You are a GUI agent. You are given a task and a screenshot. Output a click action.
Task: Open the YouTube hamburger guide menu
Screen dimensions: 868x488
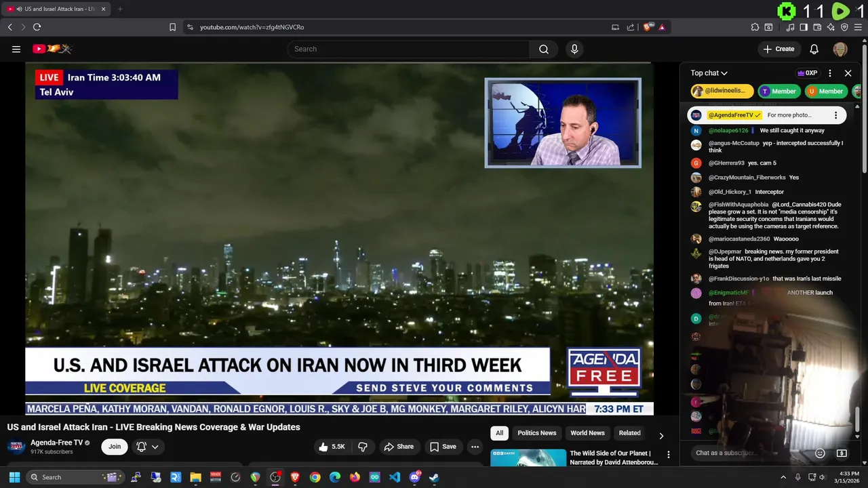point(16,49)
